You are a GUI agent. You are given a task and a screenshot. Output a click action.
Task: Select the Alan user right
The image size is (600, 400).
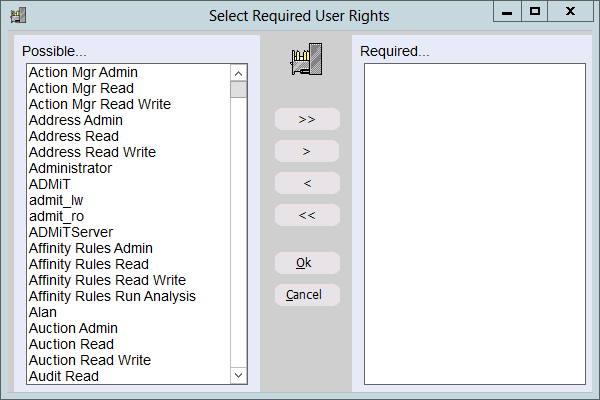point(43,312)
